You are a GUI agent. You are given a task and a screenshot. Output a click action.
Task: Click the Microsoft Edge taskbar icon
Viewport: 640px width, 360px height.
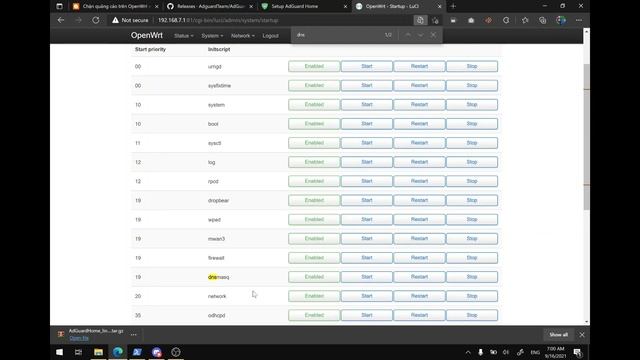click(118, 352)
